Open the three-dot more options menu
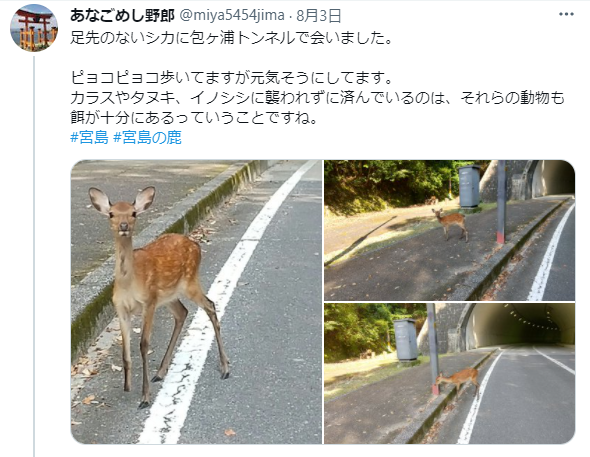This screenshot has width=590, height=457. click(566, 15)
